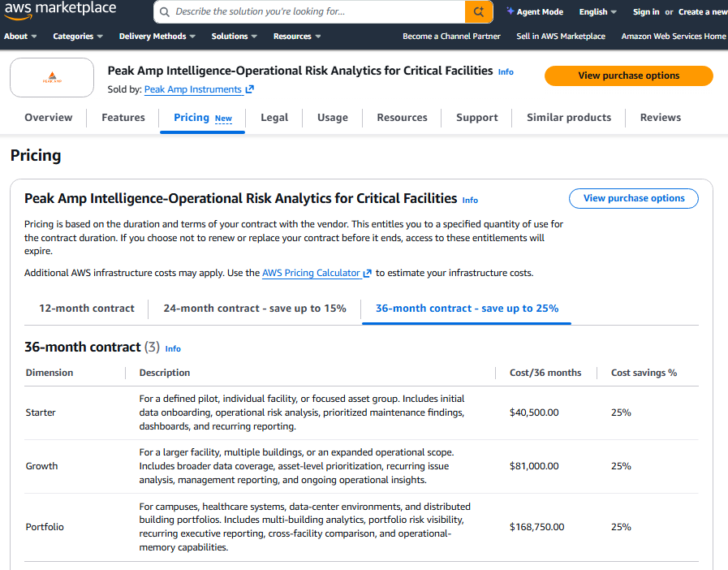Click Agent Mode button
This screenshot has width=728, height=570.
click(535, 12)
